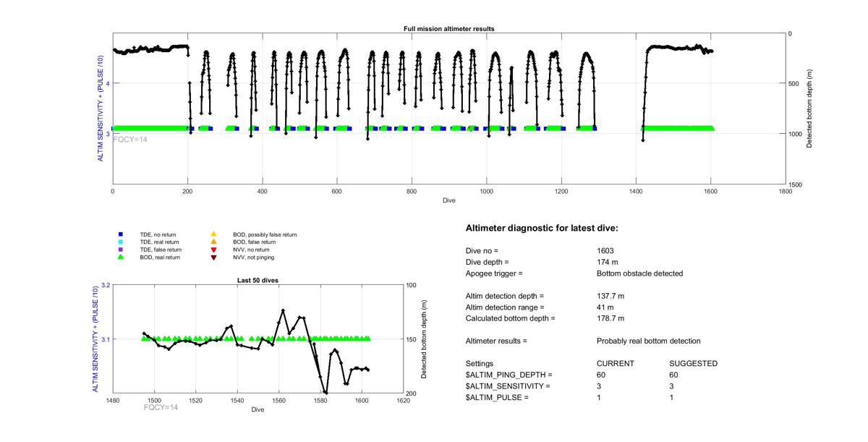Click the purple square TDE false return legend marker
Screen dimensions: 868x442
121,250
